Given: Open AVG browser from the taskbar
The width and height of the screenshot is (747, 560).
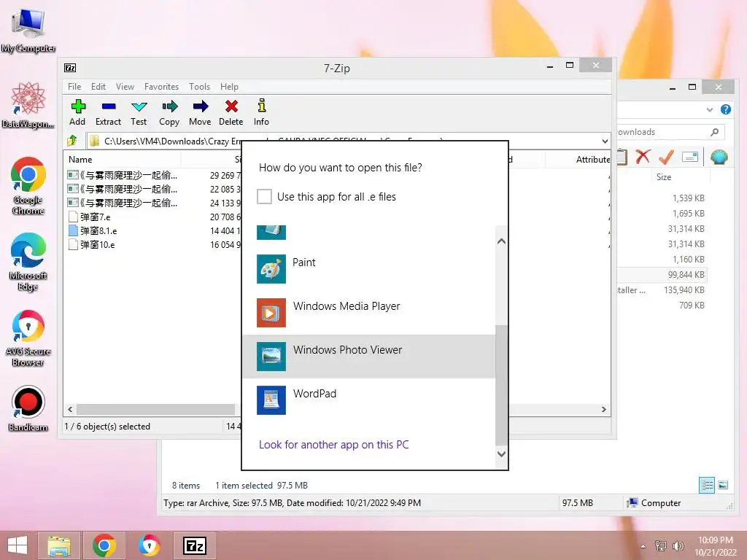Looking at the screenshot, I should (x=149, y=545).
